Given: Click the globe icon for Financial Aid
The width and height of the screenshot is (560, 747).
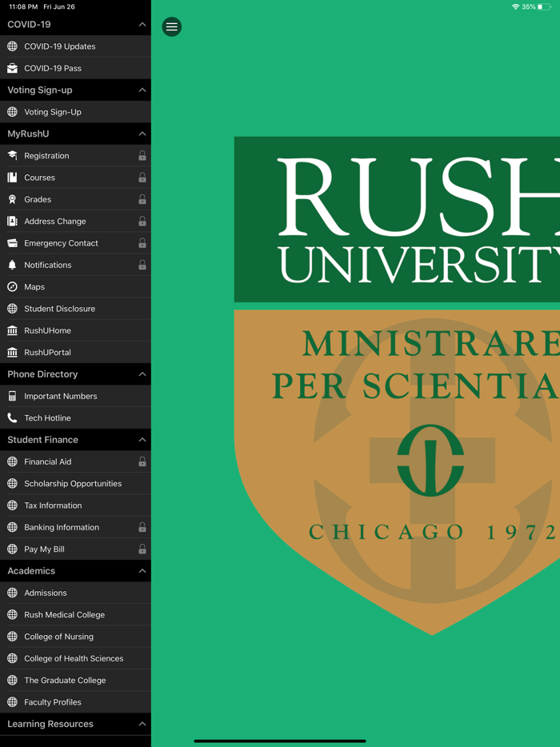Looking at the screenshot, I should click(12, 461).
